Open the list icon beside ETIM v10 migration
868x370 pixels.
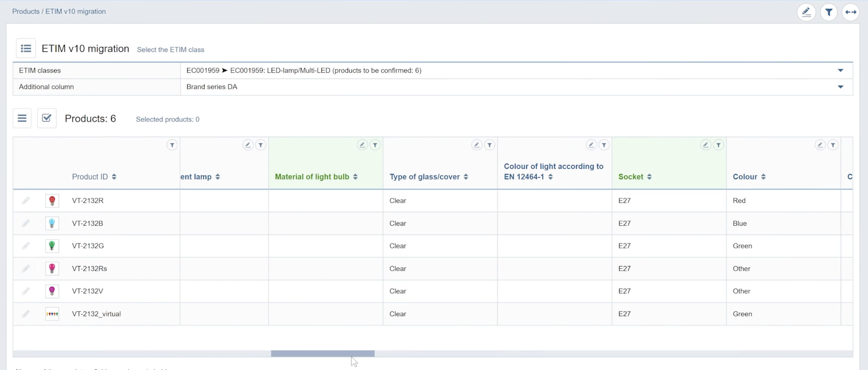(x=26, y=48)
